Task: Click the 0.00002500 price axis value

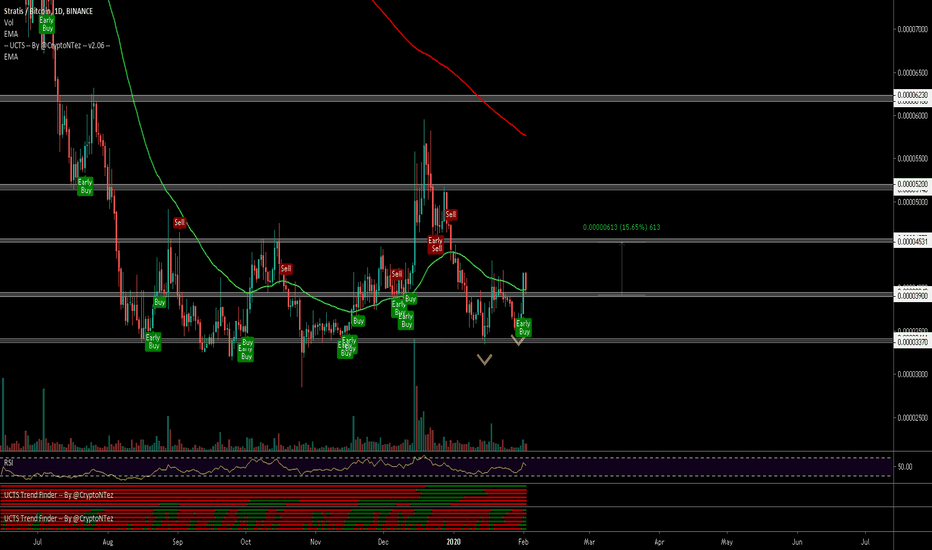Action: point(912,418)
